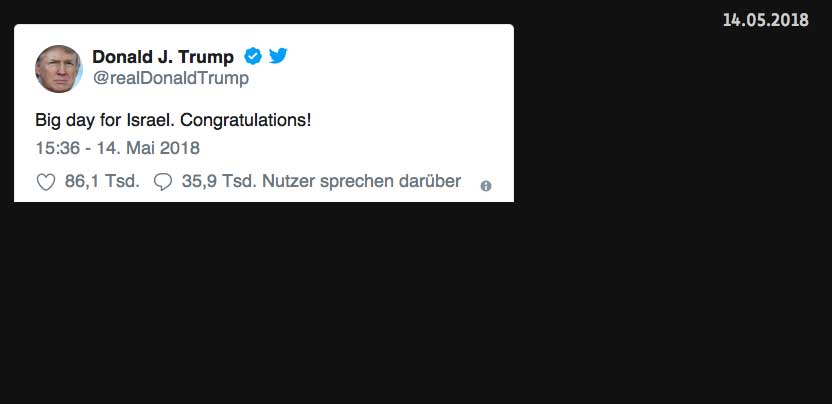Click the name Donald J. Trump
The image size is (832, 404).
coord(163,56)
